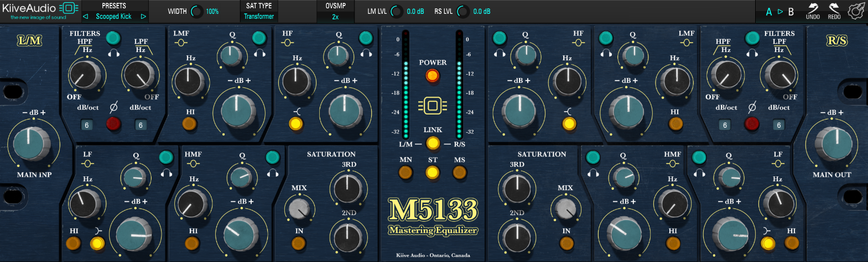Click the WIDTH knob

tap(196, 11)
